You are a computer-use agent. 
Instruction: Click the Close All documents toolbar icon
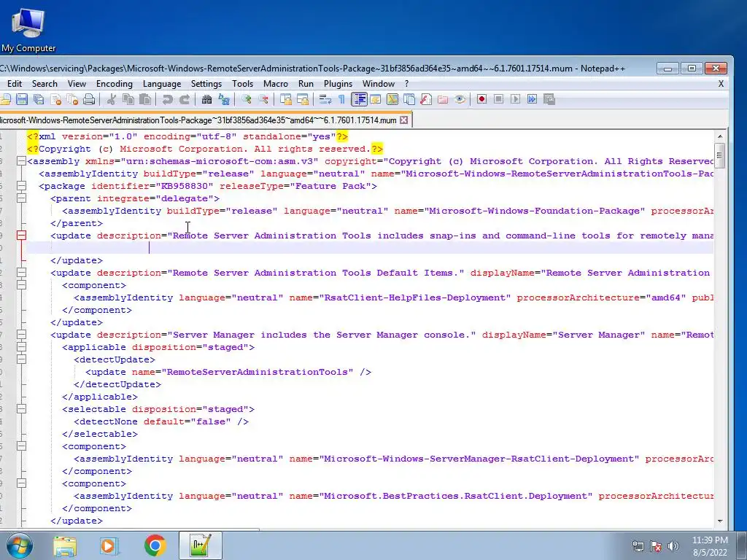[73, 99]
